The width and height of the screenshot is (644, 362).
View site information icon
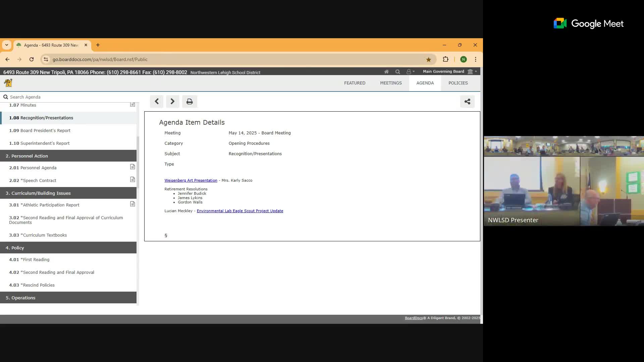point(46,59)
